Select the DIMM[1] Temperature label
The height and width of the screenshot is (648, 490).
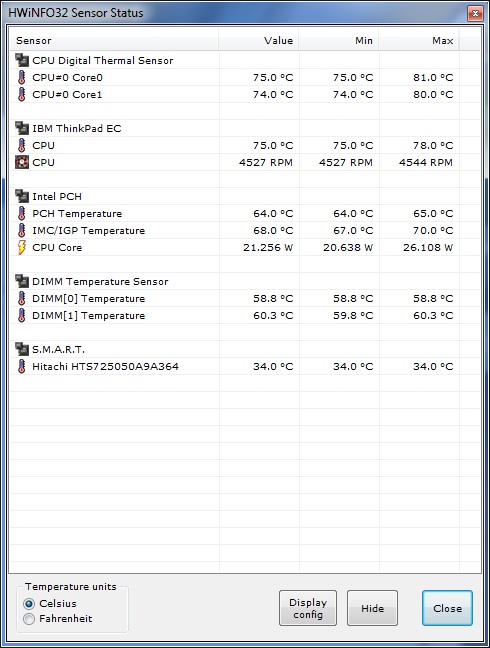click(x=89, y=316)
